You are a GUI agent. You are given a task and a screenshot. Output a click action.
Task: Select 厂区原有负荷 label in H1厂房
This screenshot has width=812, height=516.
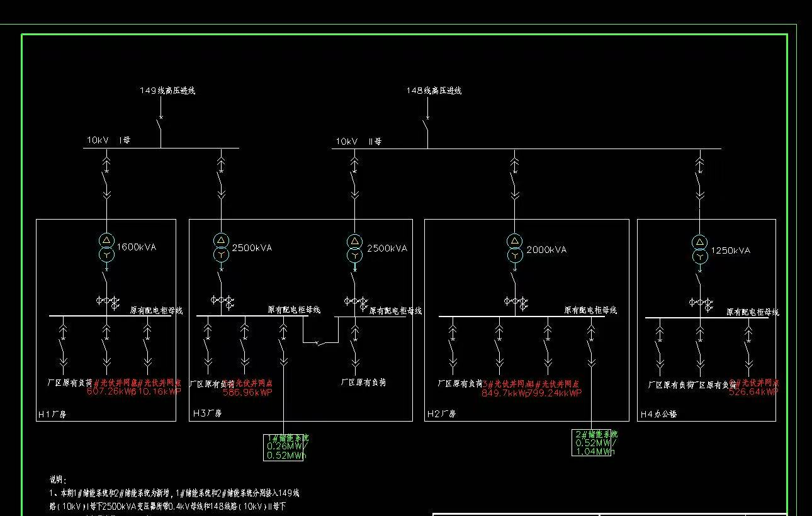[x=70, y=382]
